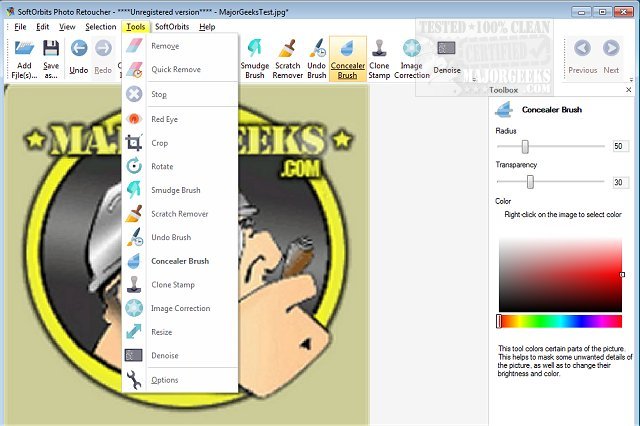The height and width of the screenshot is (426, 640).
Task: Click the Denoise toolbar icon
Action: point(446,48)
